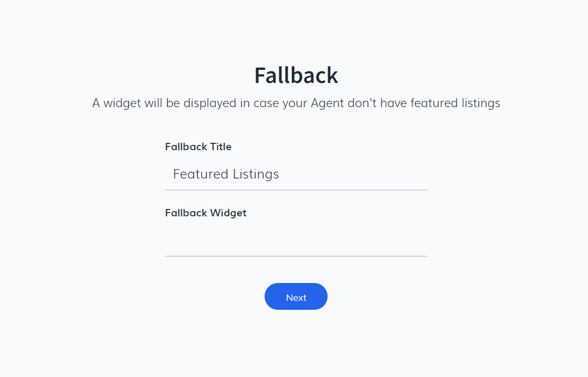Click the "Fallback" page heading
The height and width of the screenshot is (377, 588).
point(296,76)
